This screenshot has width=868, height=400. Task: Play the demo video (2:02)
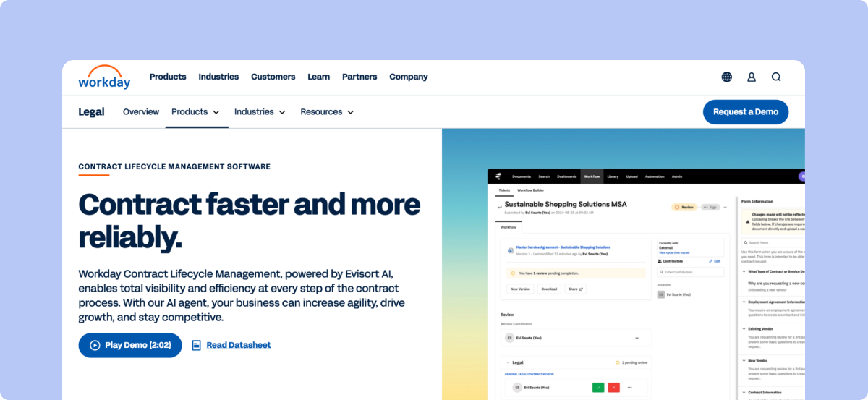pyautogui.click(x=130, y=345)
